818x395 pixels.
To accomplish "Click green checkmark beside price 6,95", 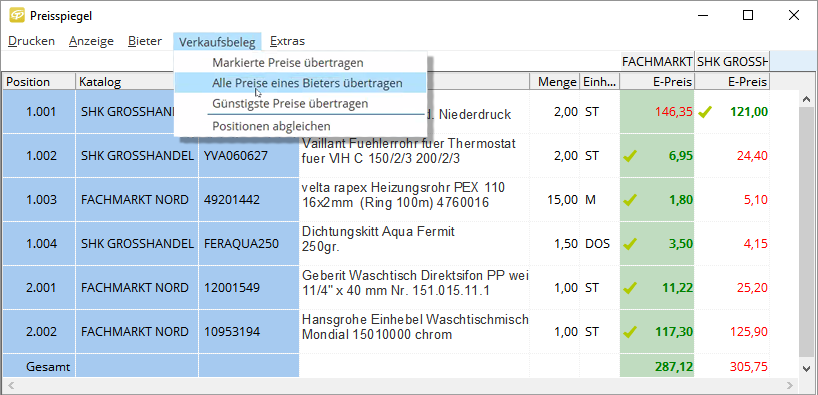I will pyautogui.click(x=630, y=155).
